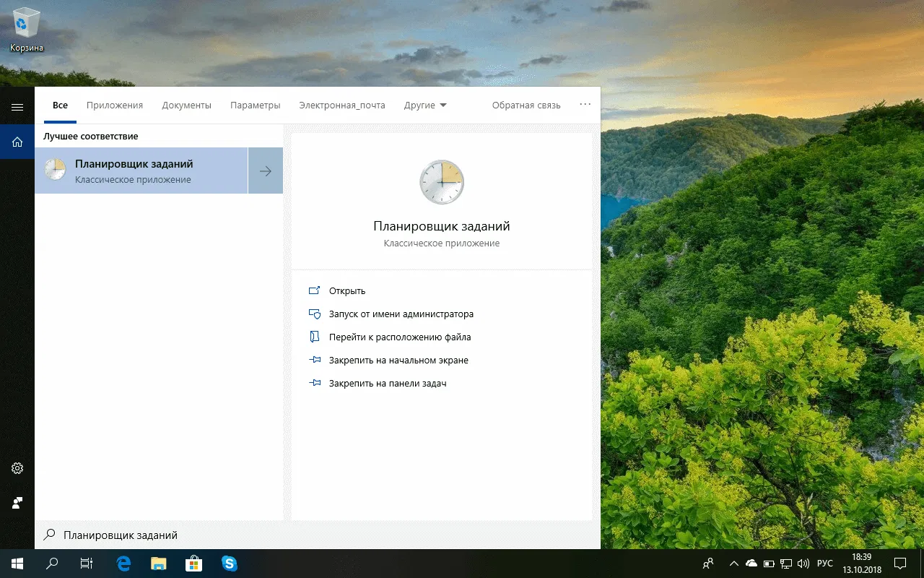Click the search input containing Планировщик заданий

pos(318,535)
